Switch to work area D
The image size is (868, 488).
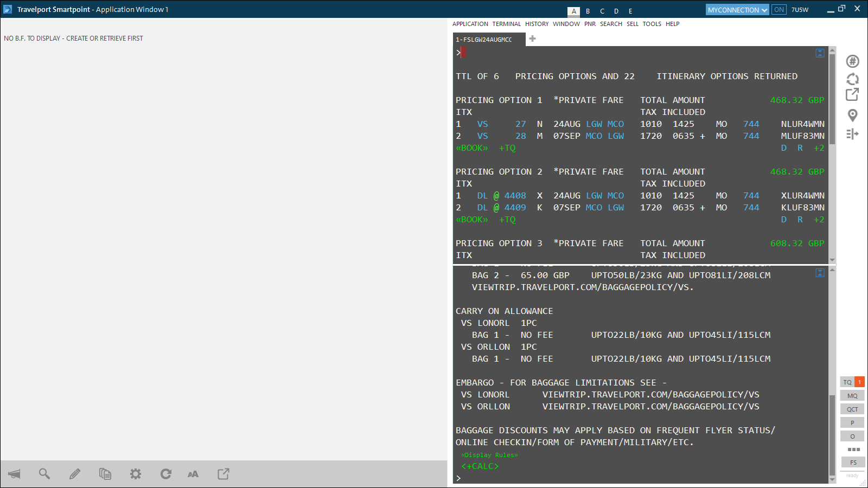tap(616, 11)
